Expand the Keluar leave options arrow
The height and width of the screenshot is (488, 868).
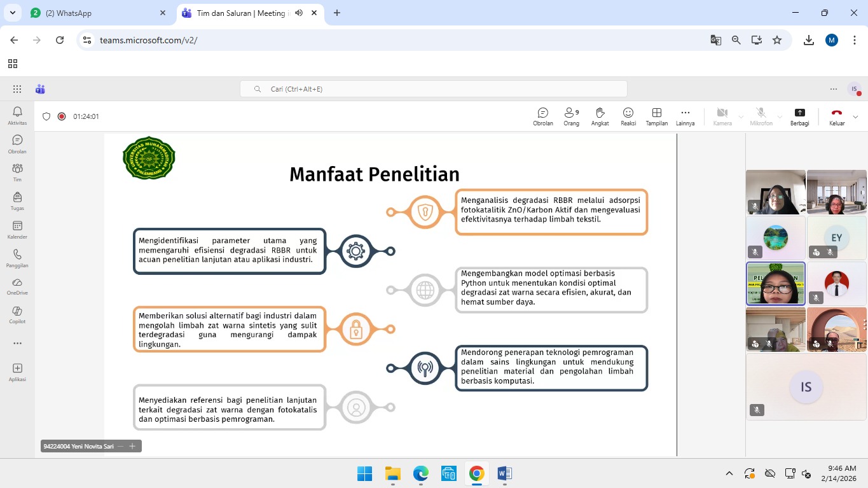coord(855,116)
